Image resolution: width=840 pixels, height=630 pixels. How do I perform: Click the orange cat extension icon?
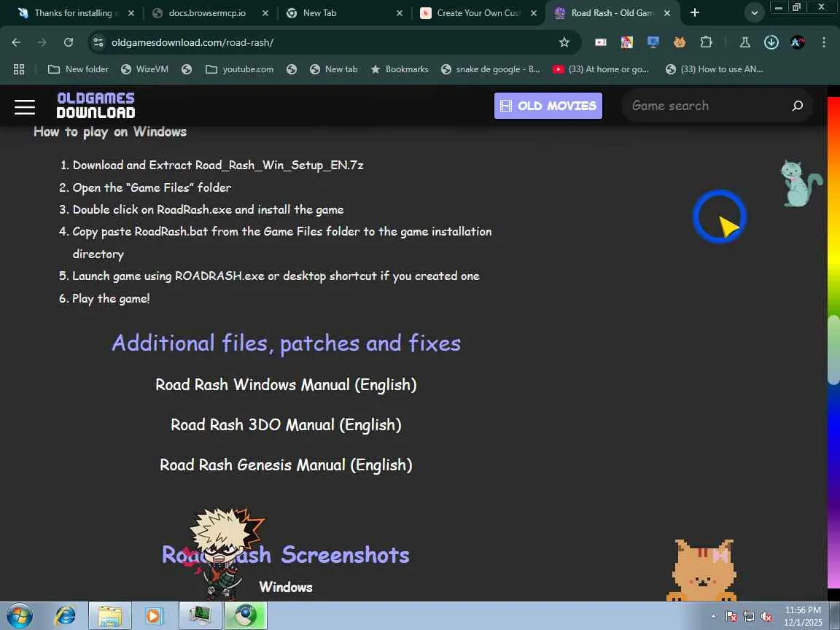point(680,42)
